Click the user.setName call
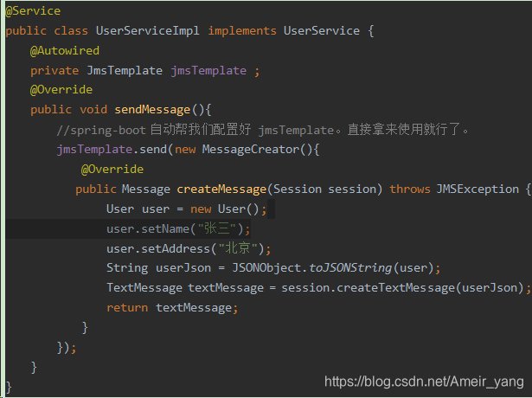The width and height of the screenshot is (532, 398). 148,229
